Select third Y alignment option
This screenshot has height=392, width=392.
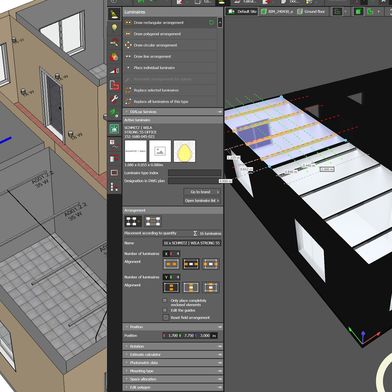pos(211,287)
